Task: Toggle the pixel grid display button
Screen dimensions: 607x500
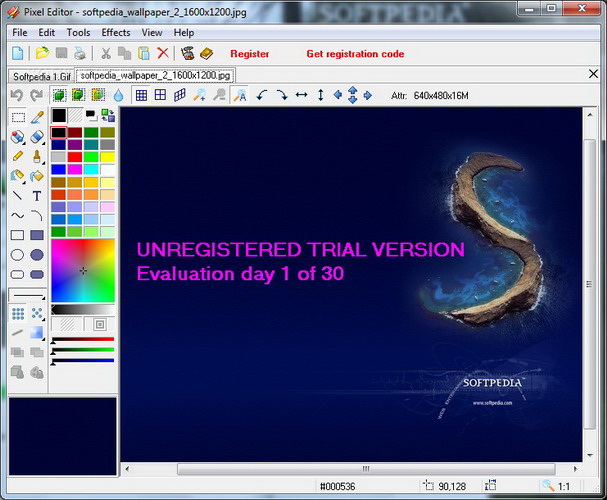Action: pyautogui.click(x=141, y=95)
